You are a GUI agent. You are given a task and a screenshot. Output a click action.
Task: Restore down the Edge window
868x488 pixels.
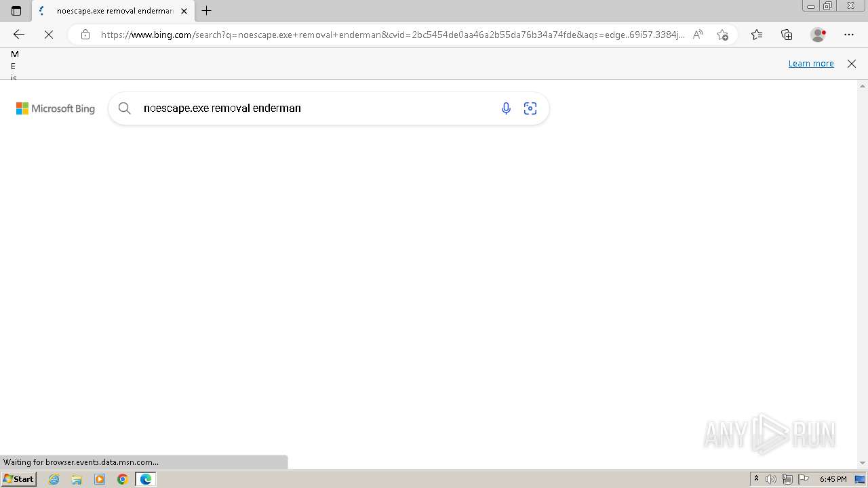coord(828,6)
